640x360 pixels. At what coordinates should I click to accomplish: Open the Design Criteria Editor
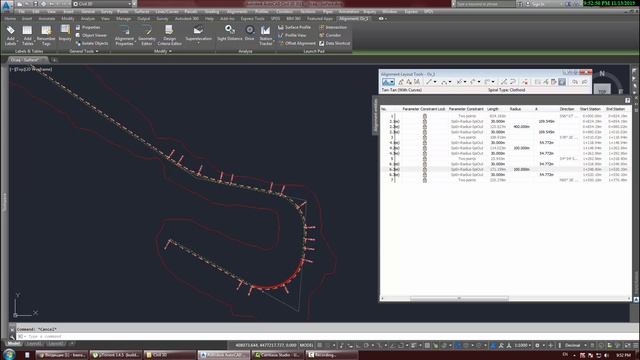[x=169, y=35]
